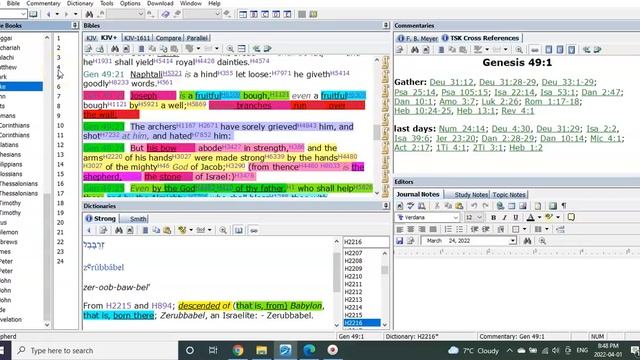Screen dimensions: 640x360
Task: Toggle justify alignment in the editor
Action: pos(433,229)
